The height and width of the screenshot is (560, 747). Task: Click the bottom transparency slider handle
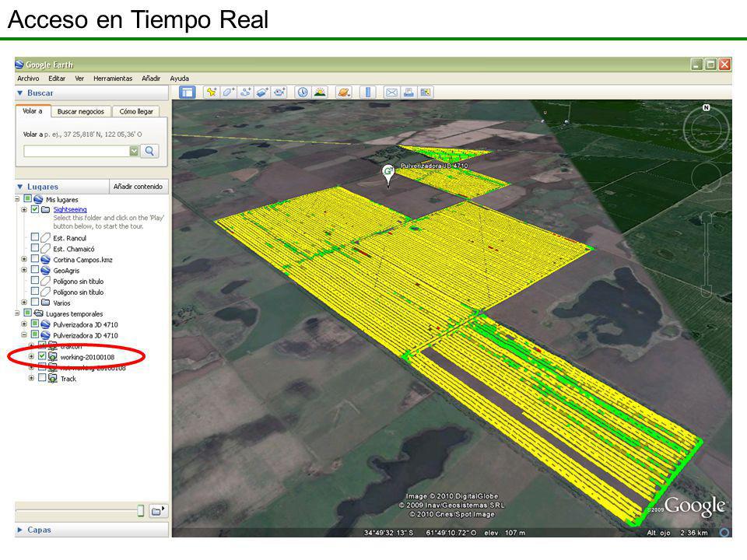point(141,510)
